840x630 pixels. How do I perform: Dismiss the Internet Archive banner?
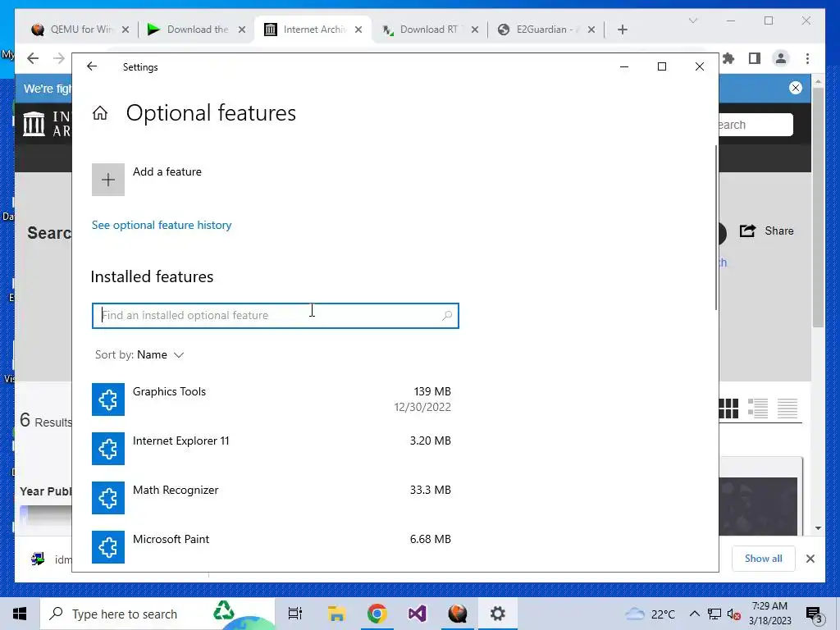[x=796, y=88]
